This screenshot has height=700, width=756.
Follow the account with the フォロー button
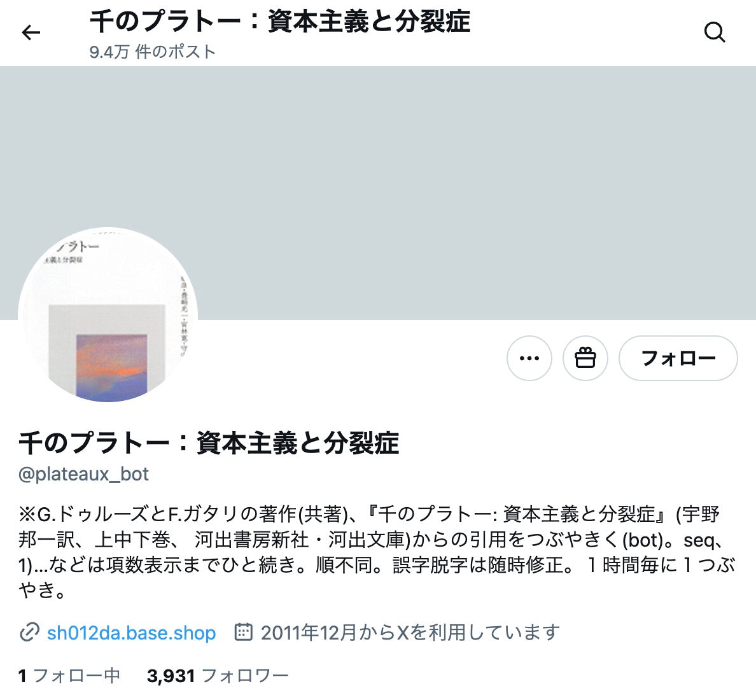(678, 358)
